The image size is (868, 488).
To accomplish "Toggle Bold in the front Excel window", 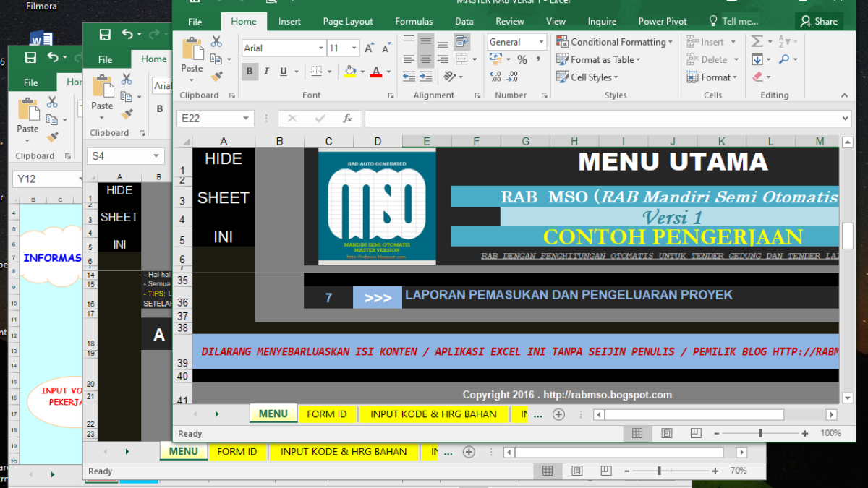I will 250,72.
